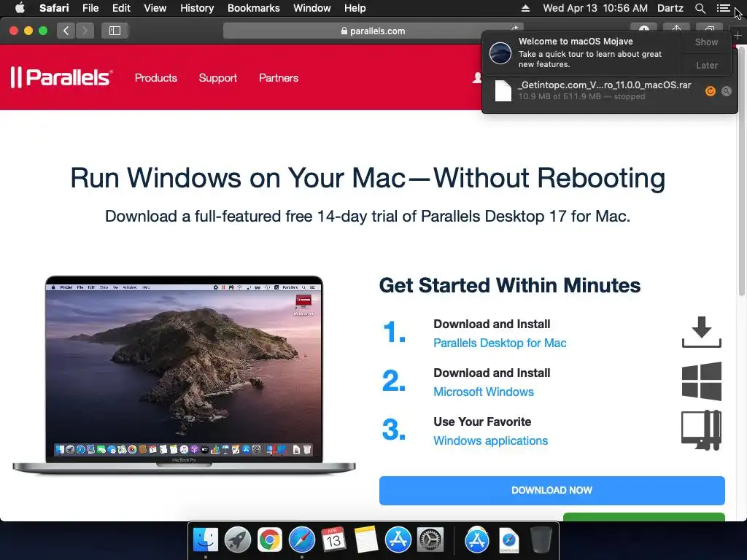Screen dimensions: 747x560
Task: Open Launchpad from the Dock
Action: [x=237, y=540]
